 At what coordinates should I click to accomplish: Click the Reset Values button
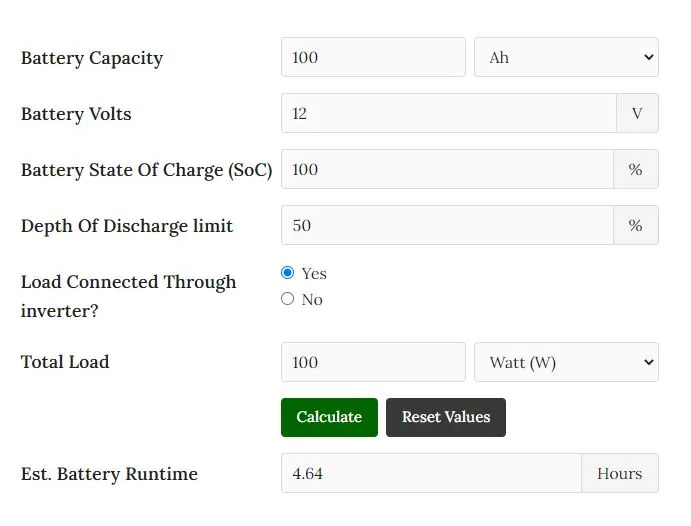(x=446, y=418)
